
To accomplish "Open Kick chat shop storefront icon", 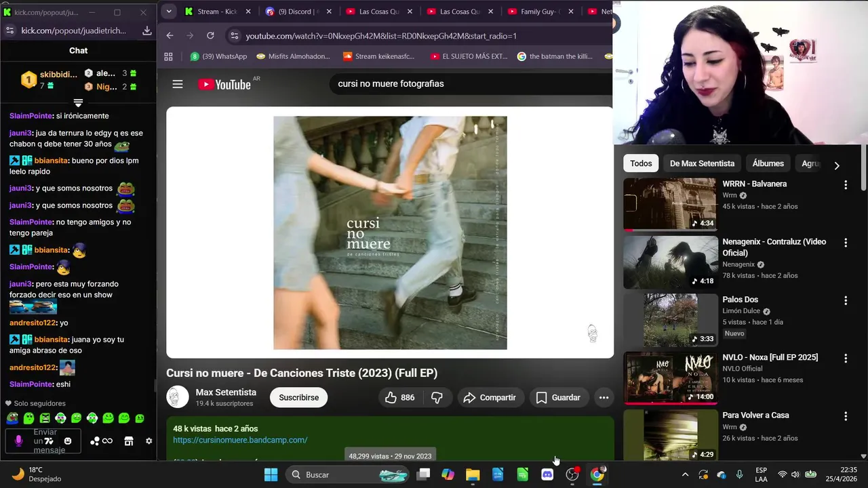I will (x=129, y=441).
